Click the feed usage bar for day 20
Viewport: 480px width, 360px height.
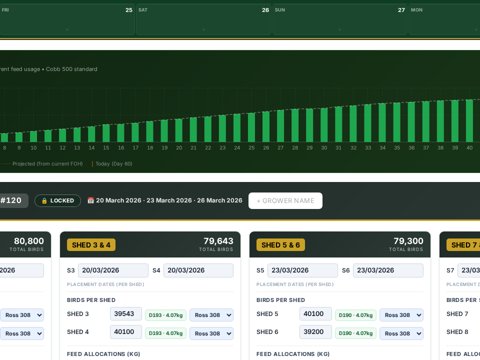(179, 131)
